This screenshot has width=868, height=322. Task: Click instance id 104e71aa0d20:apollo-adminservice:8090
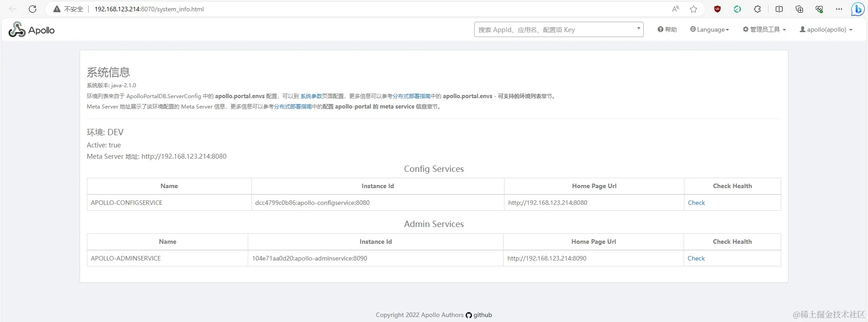point(310,258)
